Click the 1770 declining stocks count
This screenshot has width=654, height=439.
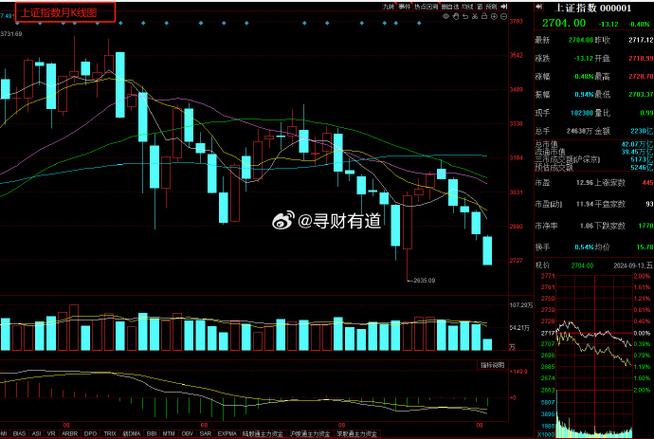coord(646,226)
